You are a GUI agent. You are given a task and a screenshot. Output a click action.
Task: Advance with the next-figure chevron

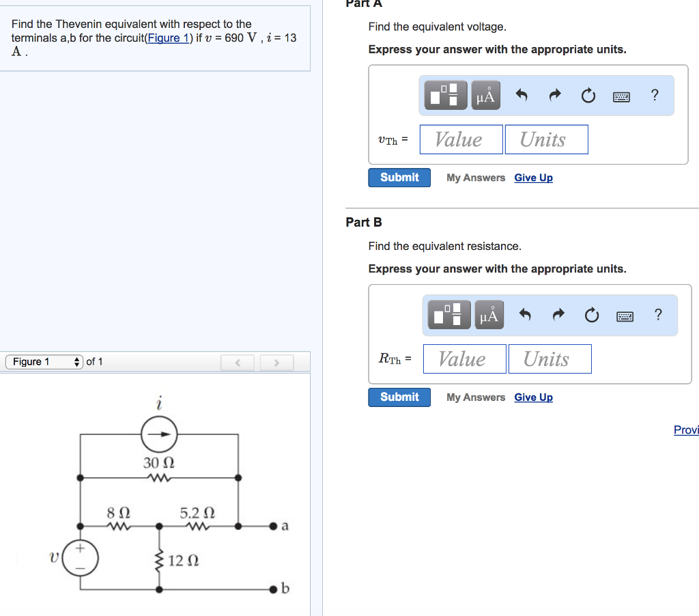click(x=276, y=361)
